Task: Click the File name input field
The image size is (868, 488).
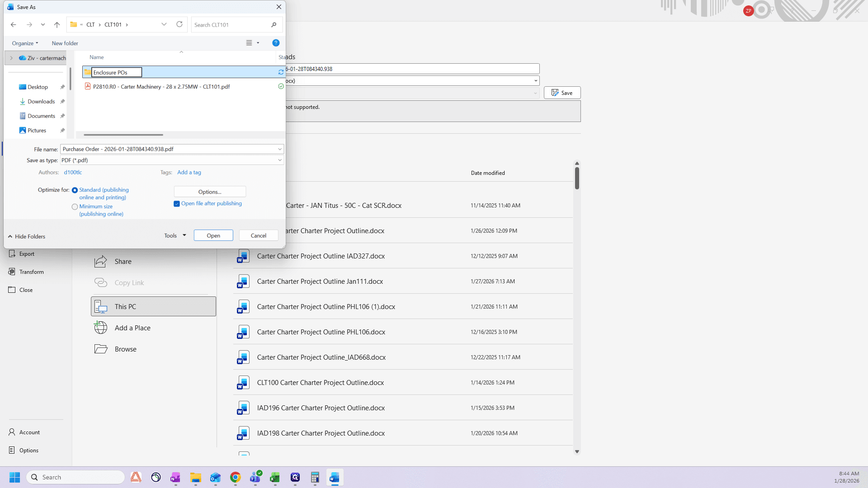Action: (x=168, y=149)
